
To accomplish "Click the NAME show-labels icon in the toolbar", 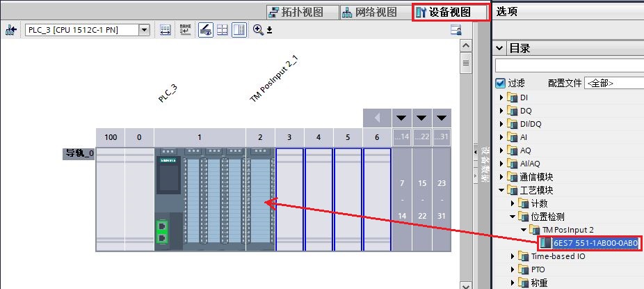I will (185, 30).
